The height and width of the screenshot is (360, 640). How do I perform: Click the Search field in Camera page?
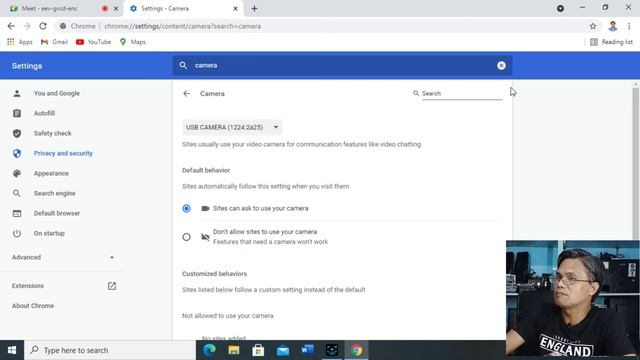462,93
